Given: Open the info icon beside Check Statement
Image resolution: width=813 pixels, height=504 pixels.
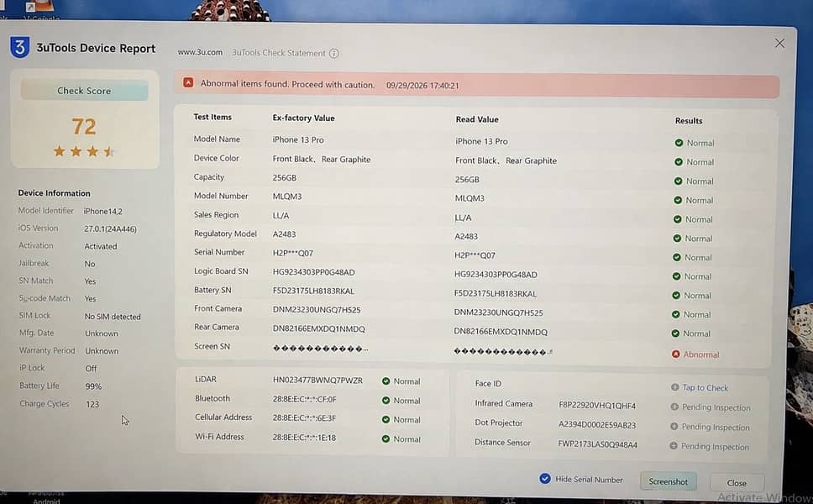Looking at the screenshot, I should 334,54.
